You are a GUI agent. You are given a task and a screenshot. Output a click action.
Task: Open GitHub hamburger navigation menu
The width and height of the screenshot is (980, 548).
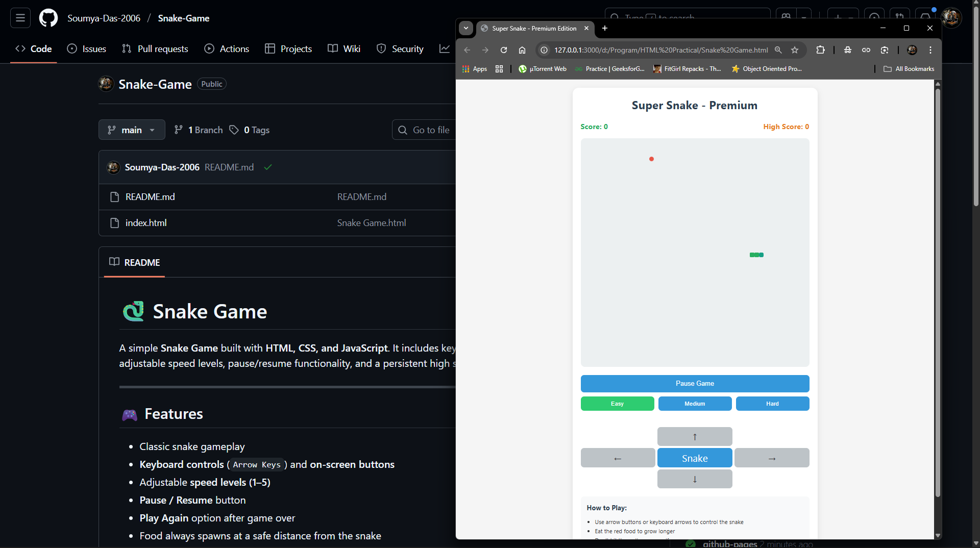click(x=20, y=18)
